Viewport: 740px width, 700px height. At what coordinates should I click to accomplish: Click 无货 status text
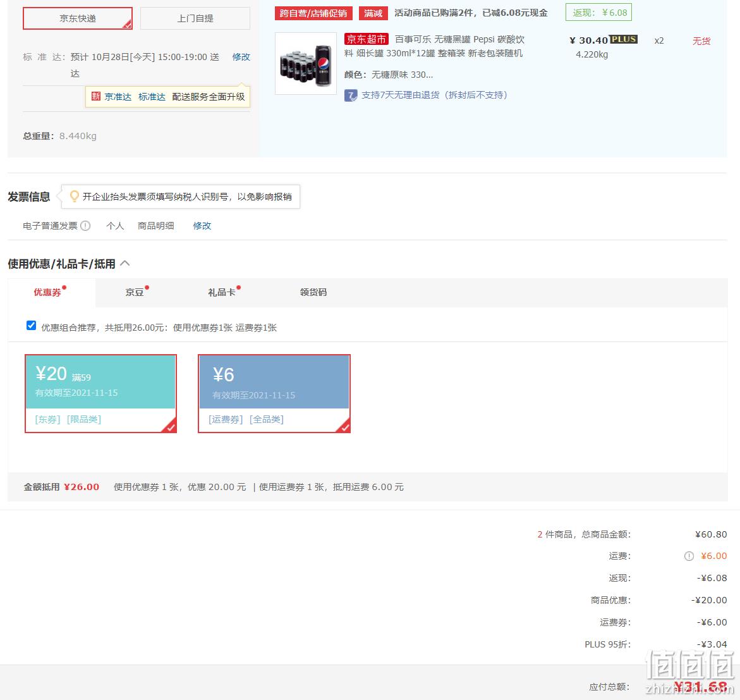point(701,41)
